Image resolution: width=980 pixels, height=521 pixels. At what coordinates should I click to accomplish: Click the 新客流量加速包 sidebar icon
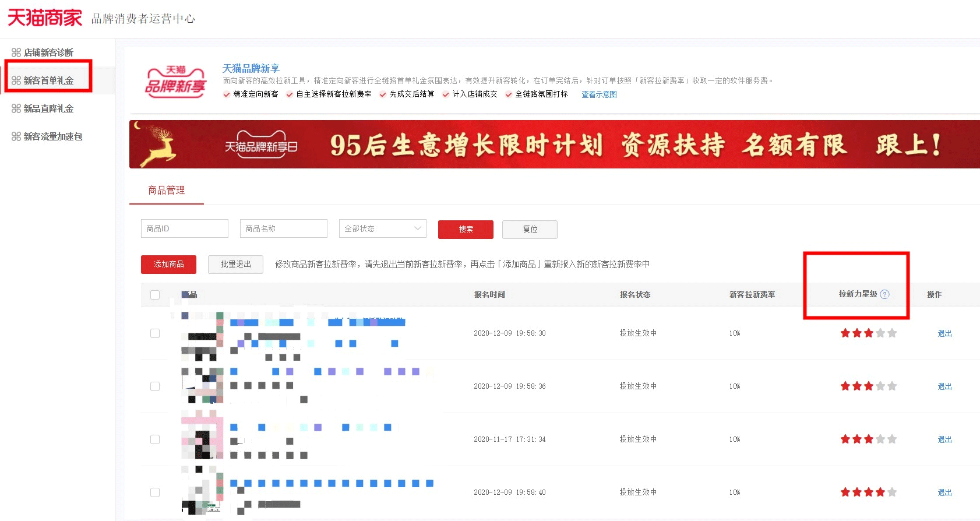click(x=16, y=136)
